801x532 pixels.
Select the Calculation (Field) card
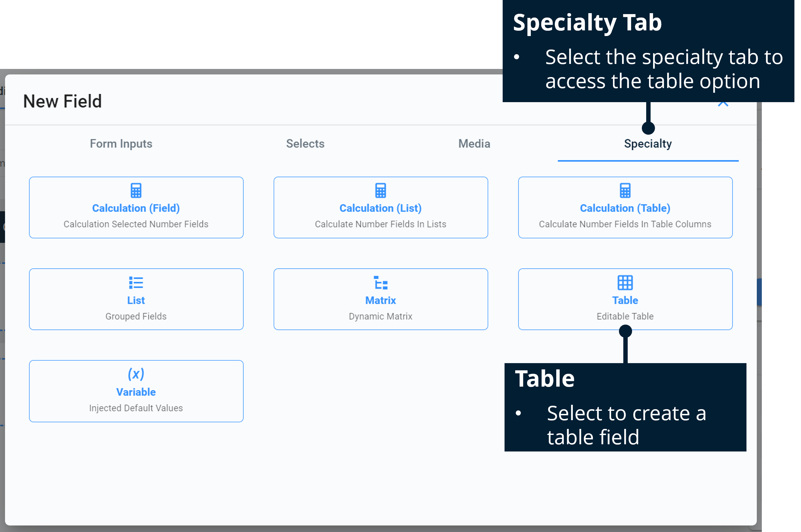pos(136,207)
